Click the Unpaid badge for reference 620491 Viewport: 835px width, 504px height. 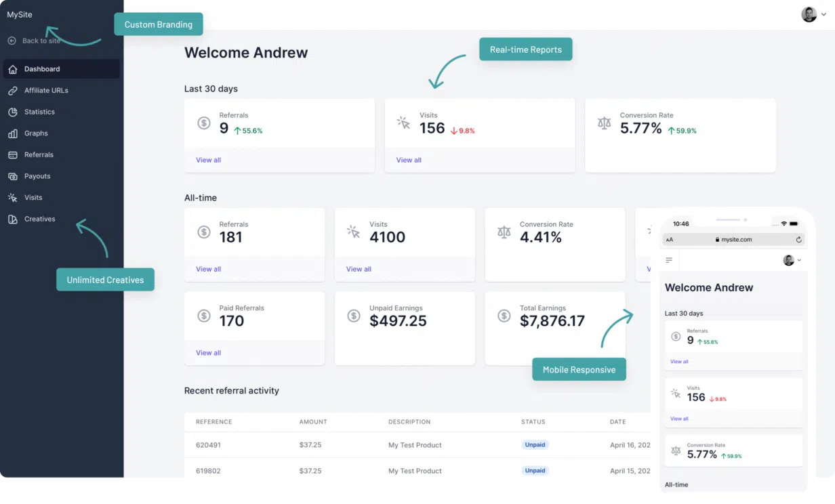(x=535, y=444)
